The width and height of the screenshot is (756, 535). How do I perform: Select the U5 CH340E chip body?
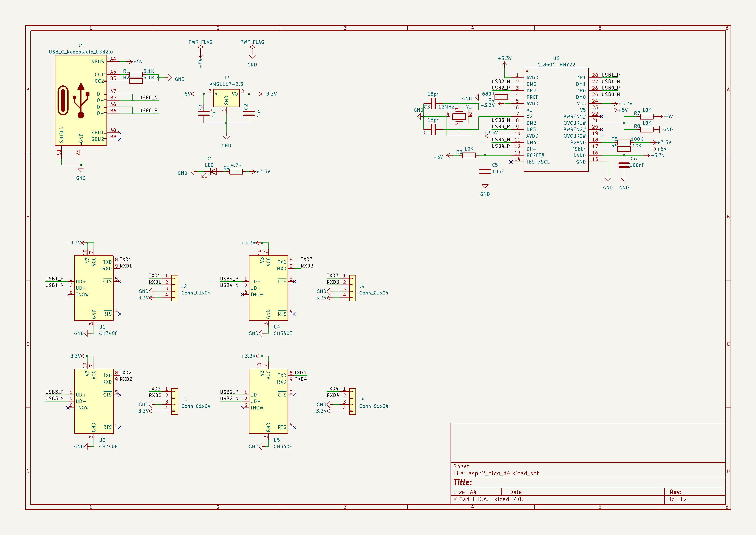(268, 401)
